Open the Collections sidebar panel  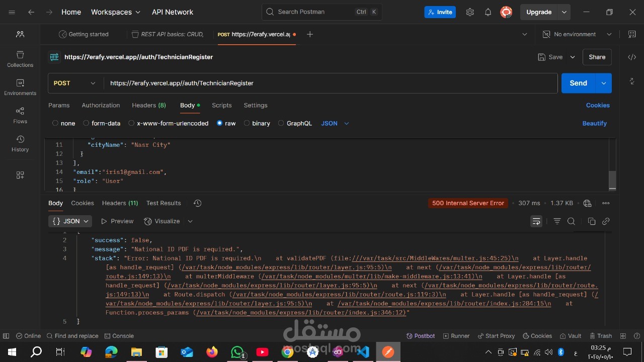tap(20, 59)
